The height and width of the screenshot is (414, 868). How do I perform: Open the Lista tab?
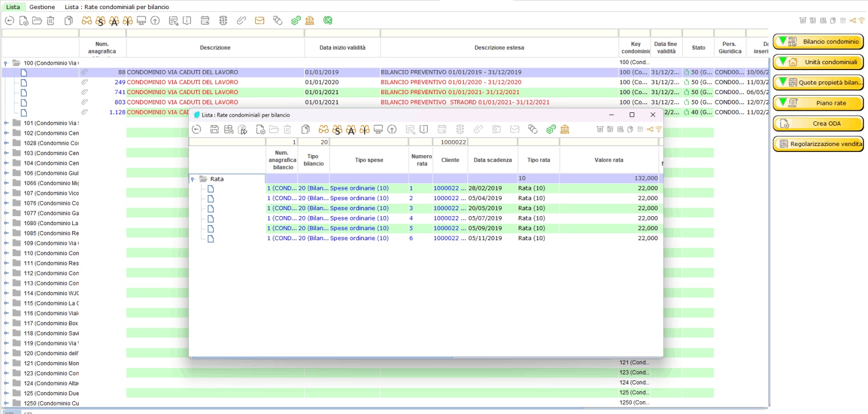(x=13, y=7)
